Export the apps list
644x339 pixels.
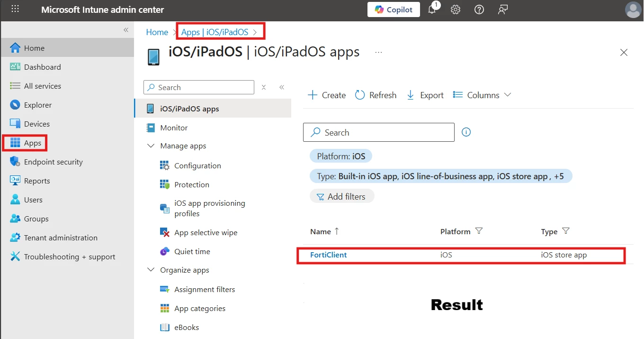[x=425, y=95]
